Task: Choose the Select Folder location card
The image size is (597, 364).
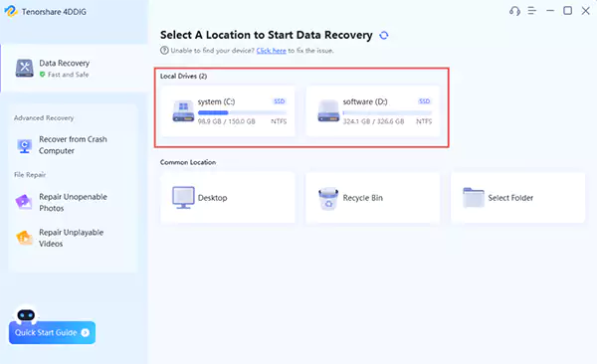Action: click(x=518, y=198)
